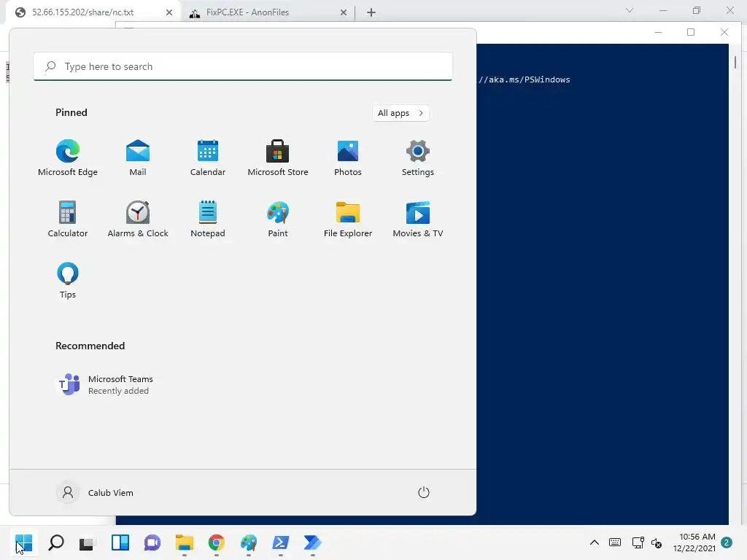This screenshot has height=560, width=747.
Task: Click the Windows Start button on taskbar
Action: [x=23, y=542]
